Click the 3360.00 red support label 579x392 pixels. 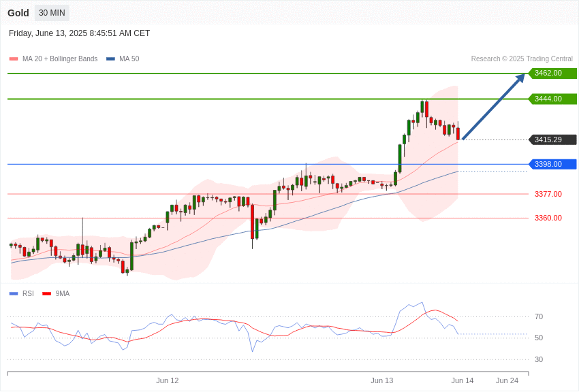click(x=548, y=218)
